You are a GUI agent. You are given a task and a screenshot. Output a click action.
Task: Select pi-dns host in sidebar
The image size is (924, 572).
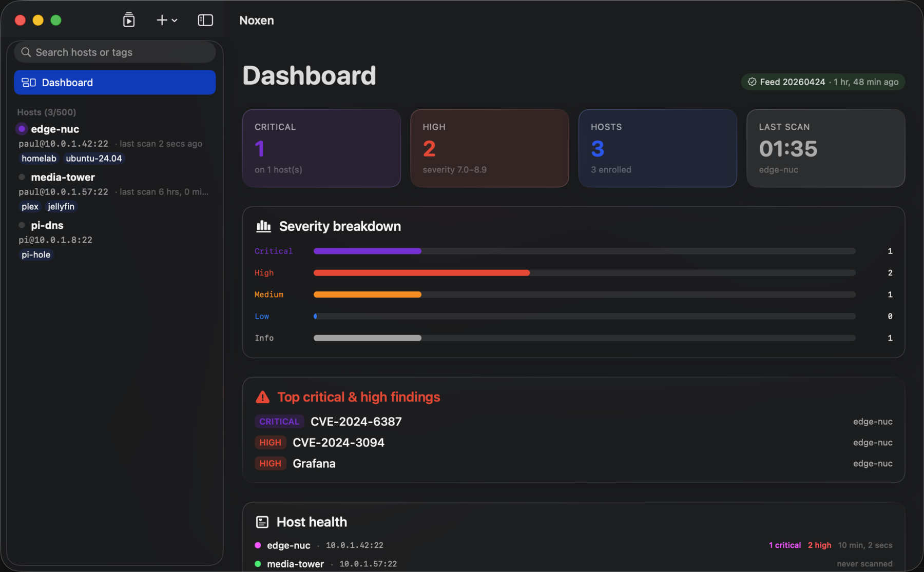(47, 225)
